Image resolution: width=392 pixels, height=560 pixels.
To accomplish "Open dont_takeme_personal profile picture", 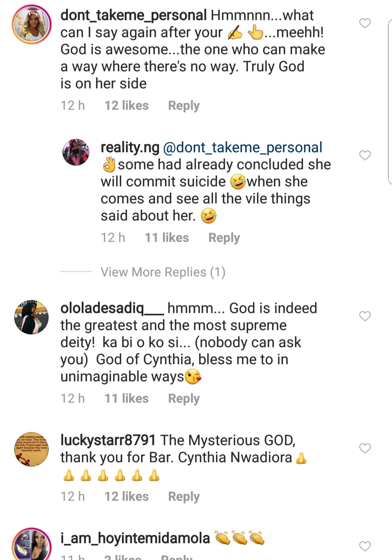I will tap(32, 25).
